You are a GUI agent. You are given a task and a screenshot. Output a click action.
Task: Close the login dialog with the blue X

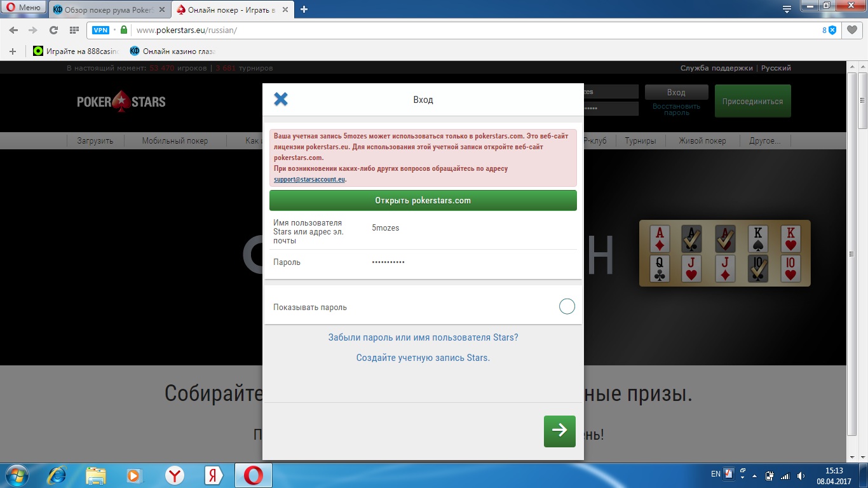[x=281, y=99]
